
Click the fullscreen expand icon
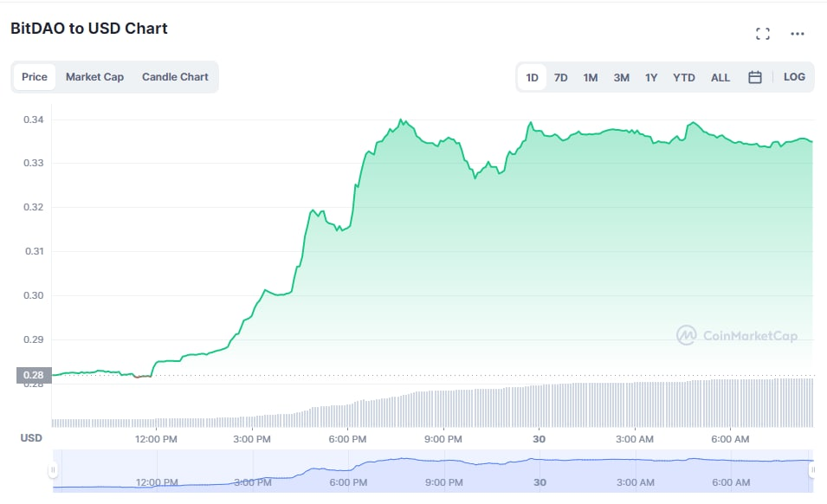pos(762,34)
